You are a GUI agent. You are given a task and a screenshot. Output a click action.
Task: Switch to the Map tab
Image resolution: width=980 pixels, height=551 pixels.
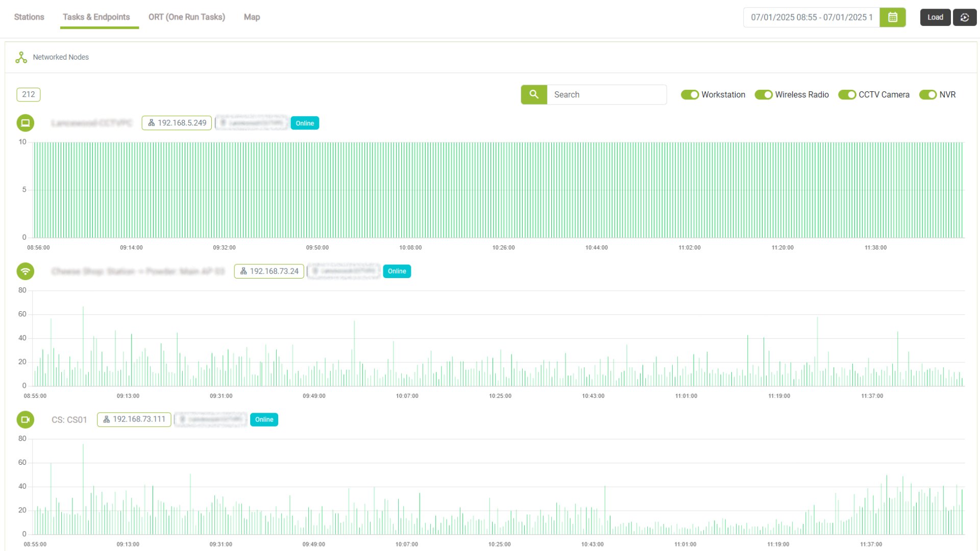click(252, 17)
